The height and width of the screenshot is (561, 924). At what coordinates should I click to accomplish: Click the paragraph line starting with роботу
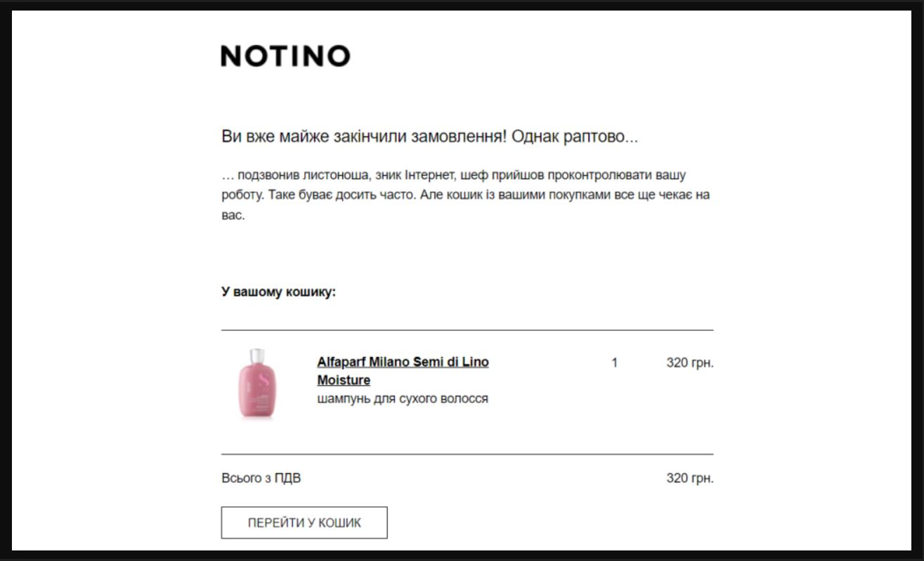465,195
